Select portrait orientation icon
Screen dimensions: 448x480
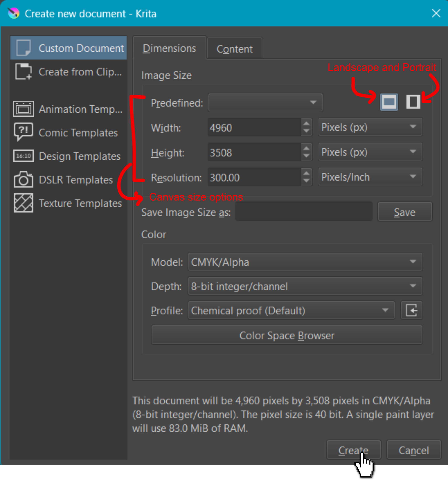413,102
